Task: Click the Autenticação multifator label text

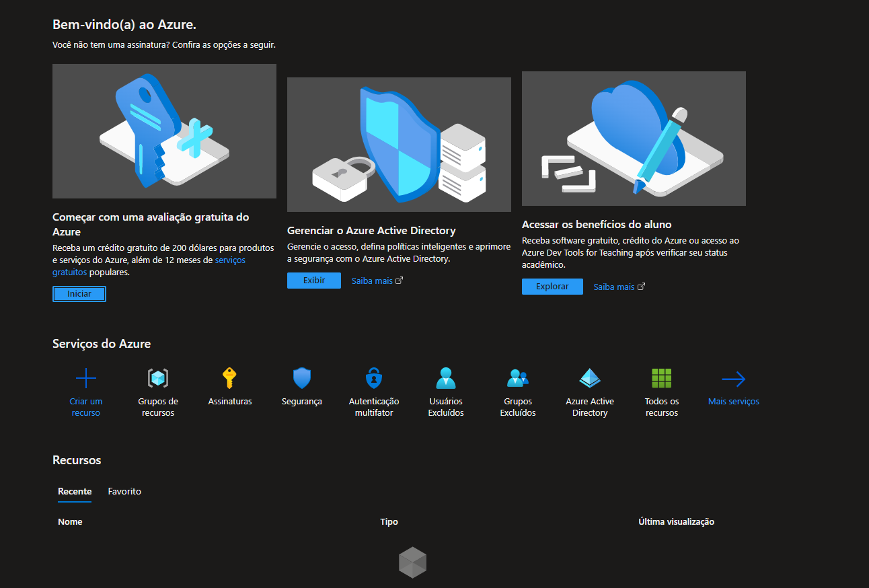Action: [374, 407]
